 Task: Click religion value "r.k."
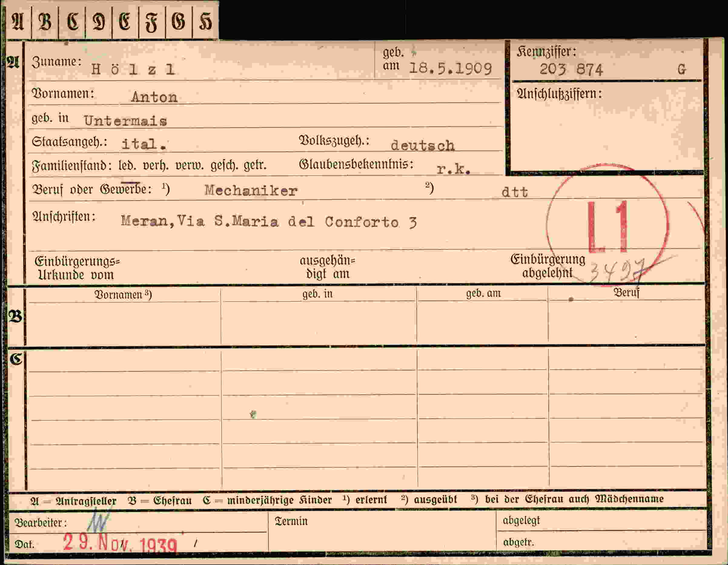pos(454,169)
